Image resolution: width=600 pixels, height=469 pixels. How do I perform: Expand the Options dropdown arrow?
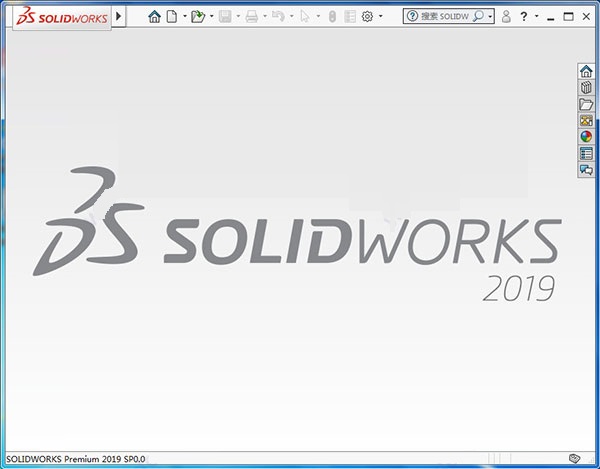click(x=380, y=16)
